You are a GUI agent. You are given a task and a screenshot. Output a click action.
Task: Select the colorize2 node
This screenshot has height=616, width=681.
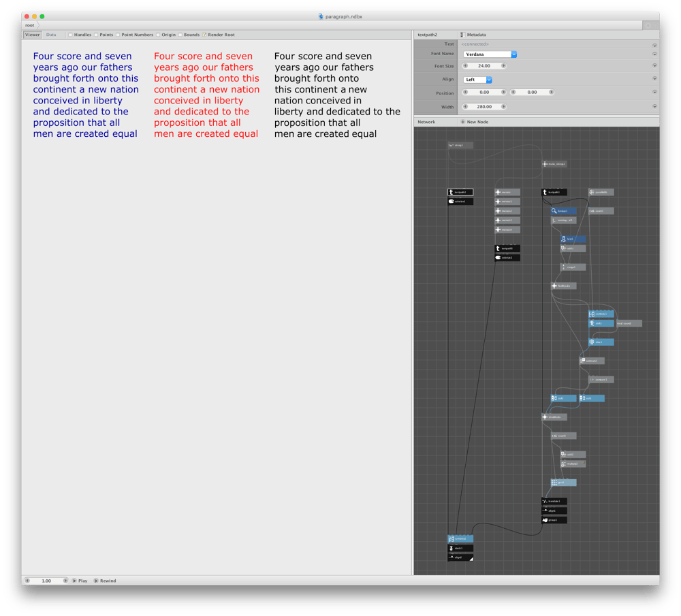(507, 257)
